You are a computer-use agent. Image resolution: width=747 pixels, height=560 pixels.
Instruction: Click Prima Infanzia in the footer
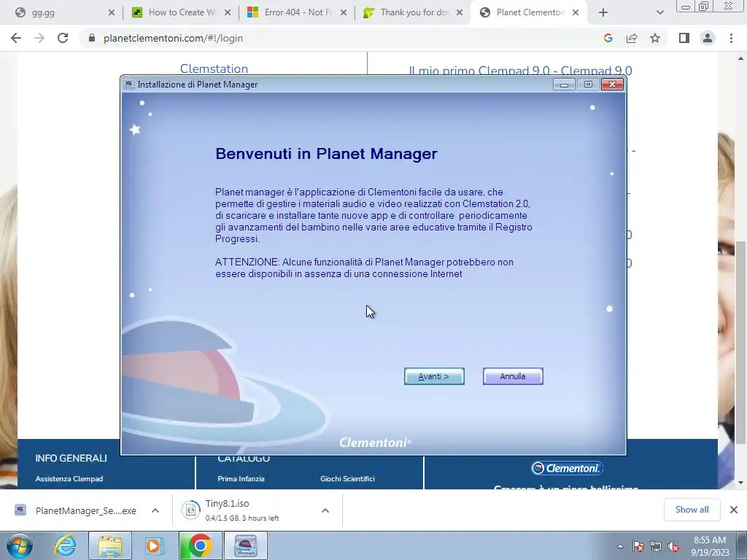241,478
